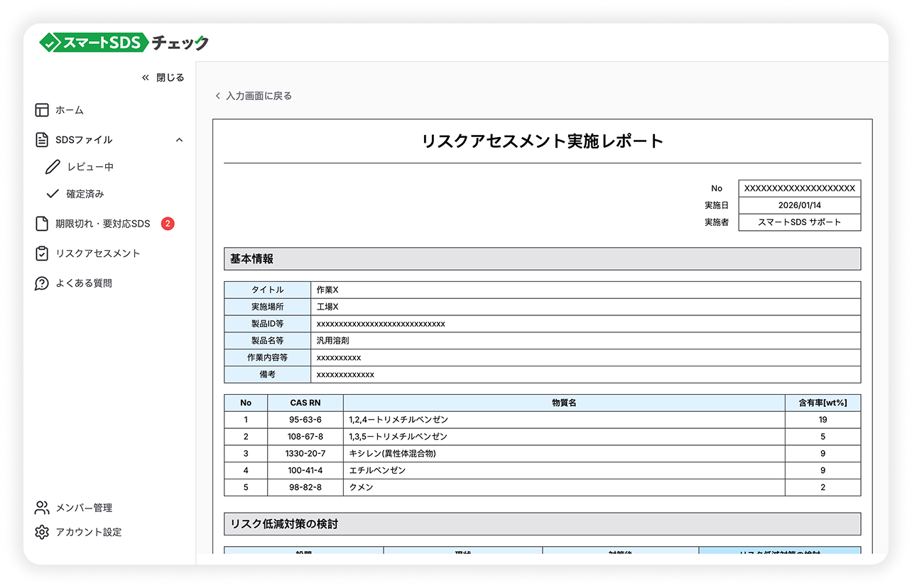Select the 実施日 date value 2026/01/14
Viewport: 912px width, 588px height.
point(800,205)
